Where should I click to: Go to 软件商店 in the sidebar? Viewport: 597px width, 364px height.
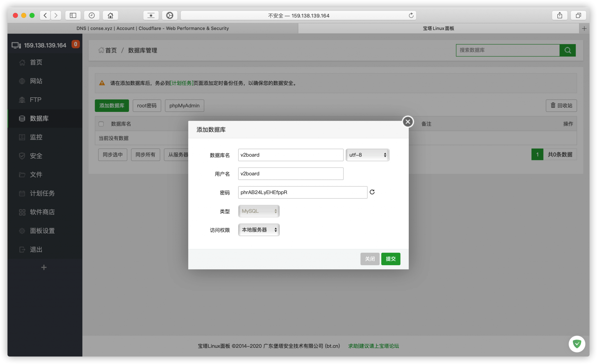(x=42, y=212)
